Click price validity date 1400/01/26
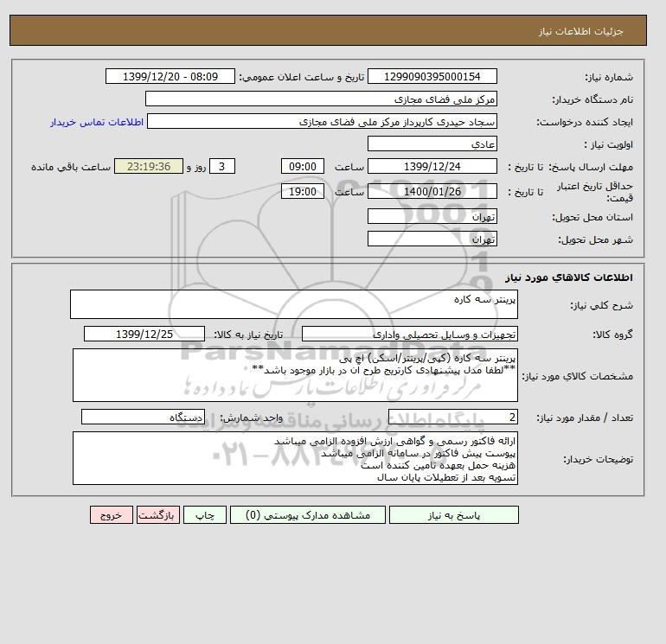Image resolution: width=666 pixels, height=644 pixels. click(x=432, y=191)
